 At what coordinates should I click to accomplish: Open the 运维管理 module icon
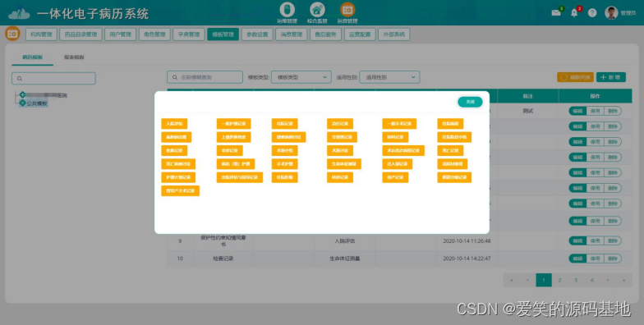pyautogui.click(x=287, y=10)
